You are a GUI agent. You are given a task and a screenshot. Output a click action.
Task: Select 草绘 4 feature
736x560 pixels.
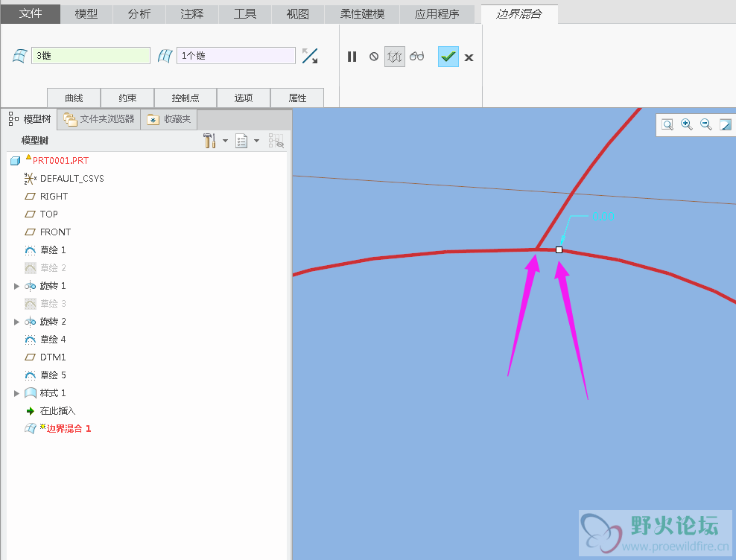pyautogui.click(x=53, y=339)
